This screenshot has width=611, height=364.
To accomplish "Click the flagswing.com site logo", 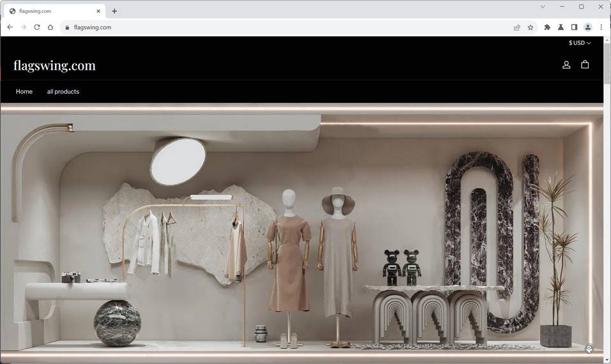I will (x=54, y=66).
